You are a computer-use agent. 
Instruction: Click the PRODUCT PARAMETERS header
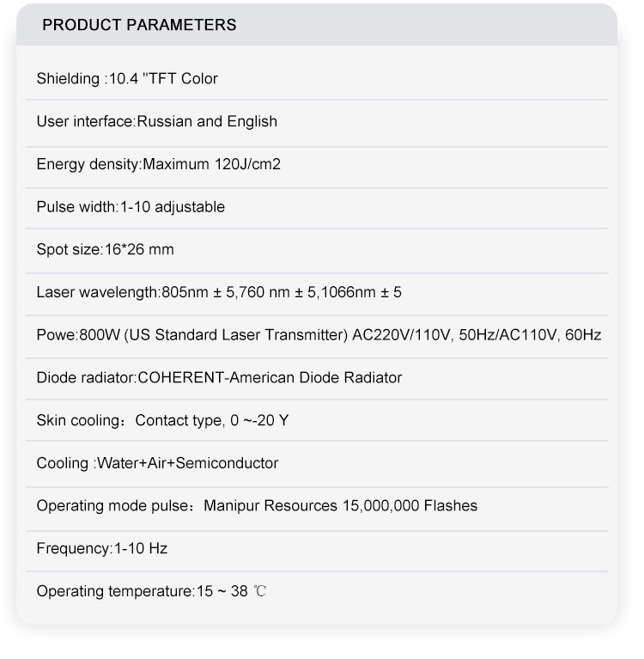point(139,25)
